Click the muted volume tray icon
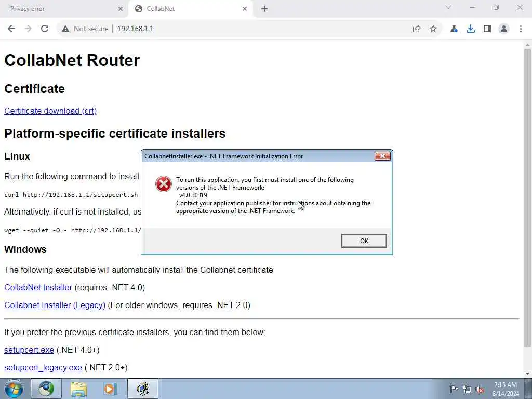 point(480,389)
